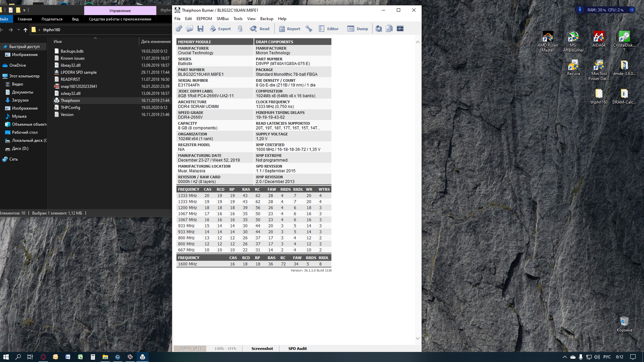Click the waveform monitor icon in toolbar
This screenshot has height=362, width=644.
(400, 29)
